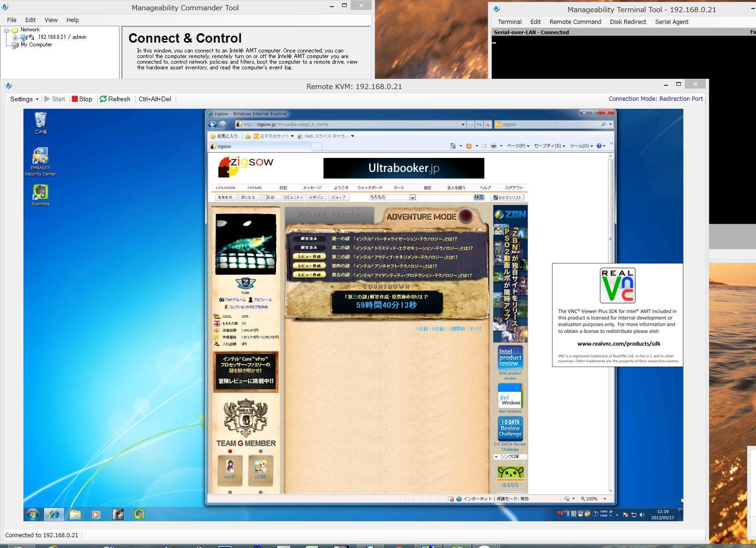This screenshot has width=756, height=548.
Task: Open Terminal menu in Manageability Terminal Tool
Action: [509, 22]
